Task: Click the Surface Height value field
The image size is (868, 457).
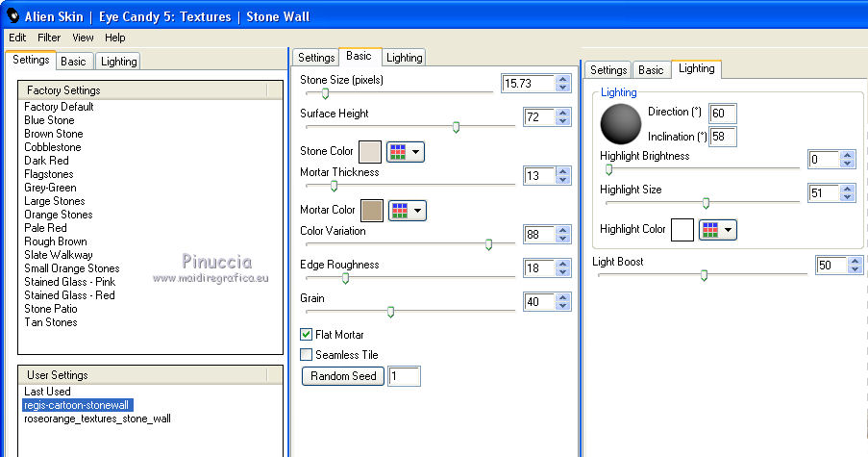Action: click(x=539, y=116)
